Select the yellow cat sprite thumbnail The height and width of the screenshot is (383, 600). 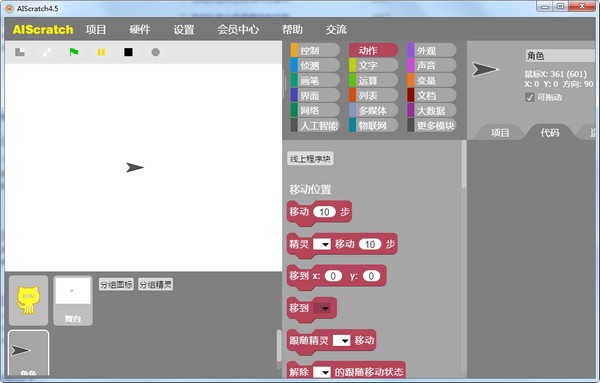(x=28, y=300)
